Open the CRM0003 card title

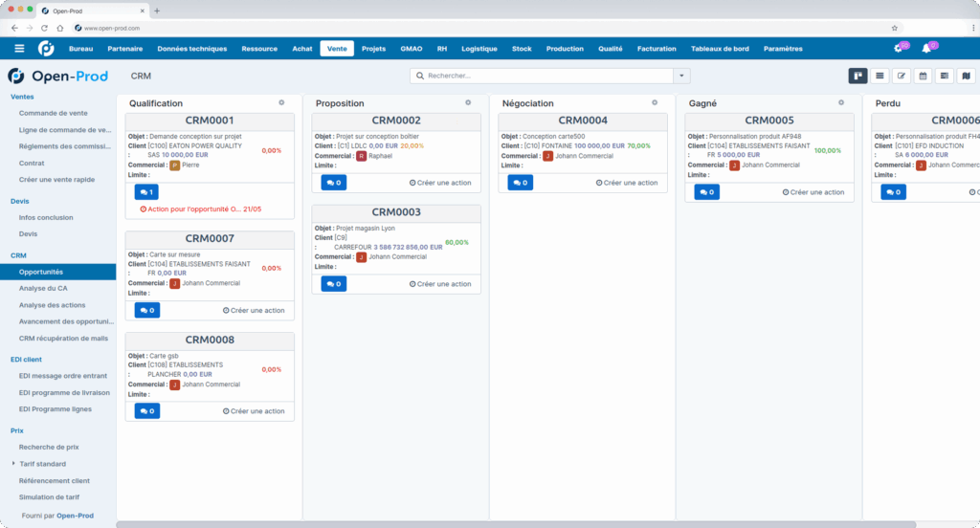[396, 211]
